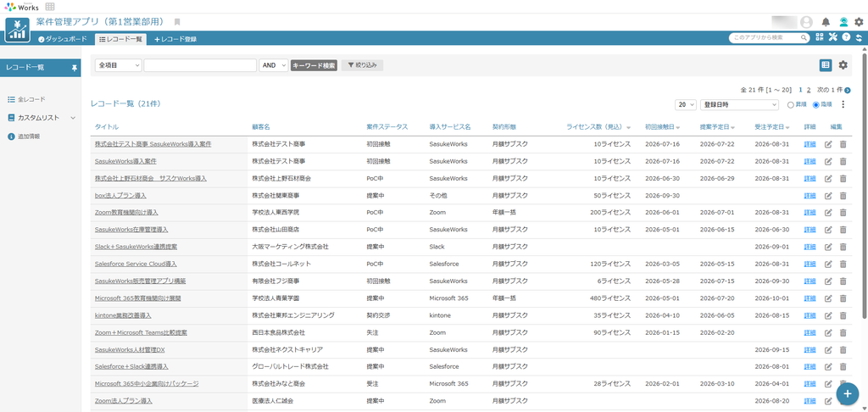Click the 案件ステータス column header
Screen dimensions: 868x412
pos(387,127)
